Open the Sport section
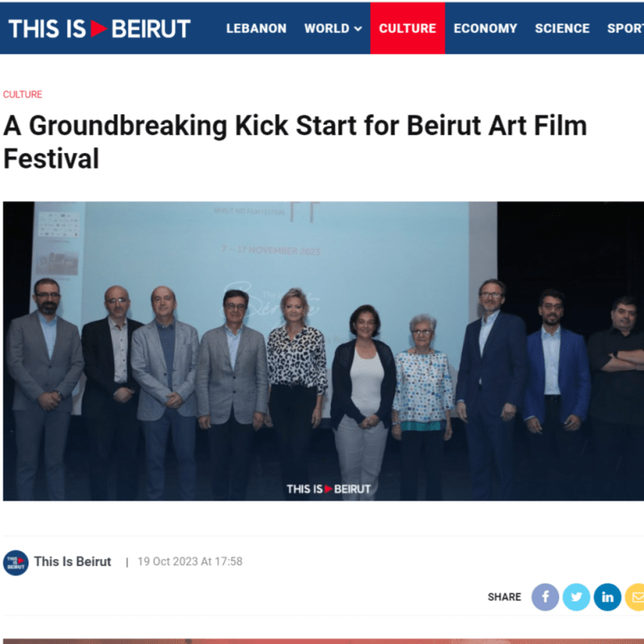The width and height of the screenshot is (644, 644). coord(625,28)
